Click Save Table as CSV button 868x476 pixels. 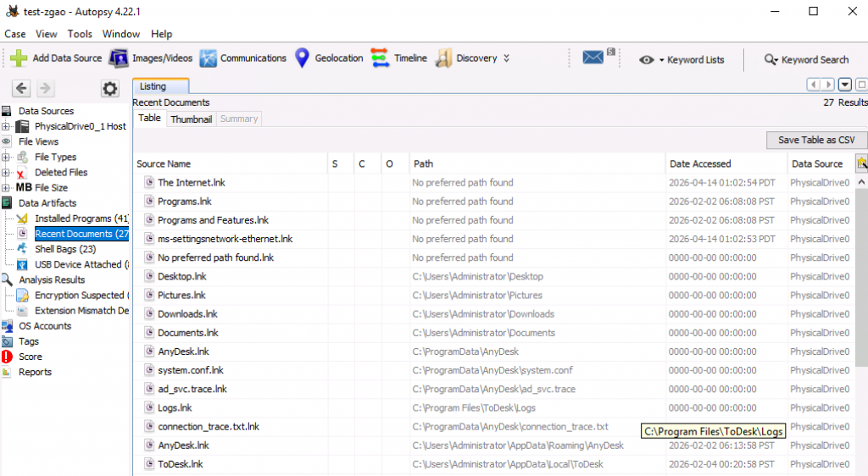(816, 140)
